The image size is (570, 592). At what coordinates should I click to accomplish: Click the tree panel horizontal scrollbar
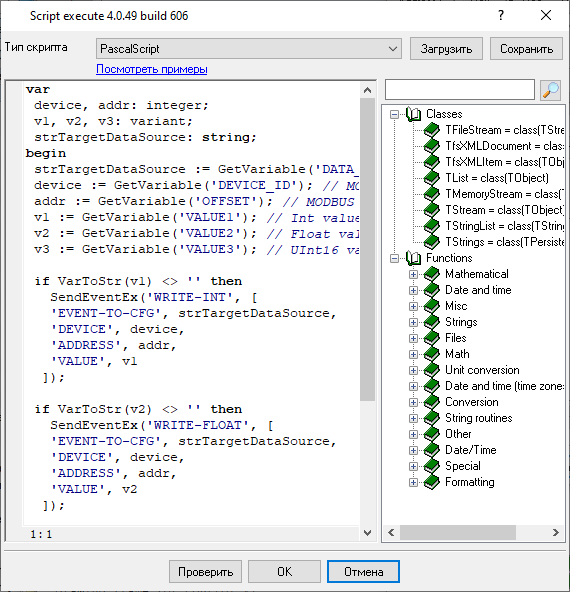click(x=473, y=532)
